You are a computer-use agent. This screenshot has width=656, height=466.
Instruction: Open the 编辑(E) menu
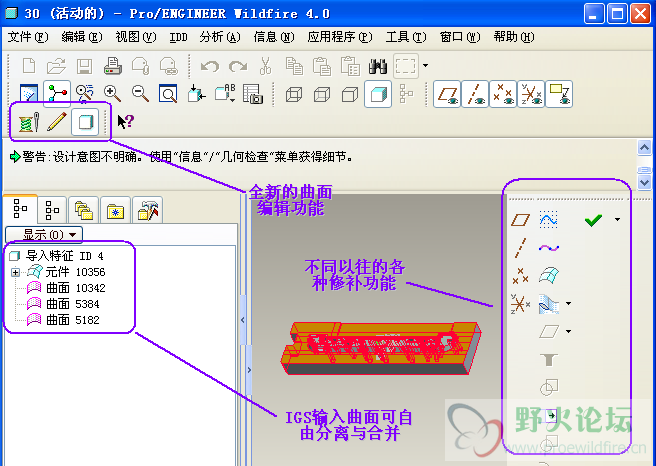pyautogui.click(x=82, y=37)
